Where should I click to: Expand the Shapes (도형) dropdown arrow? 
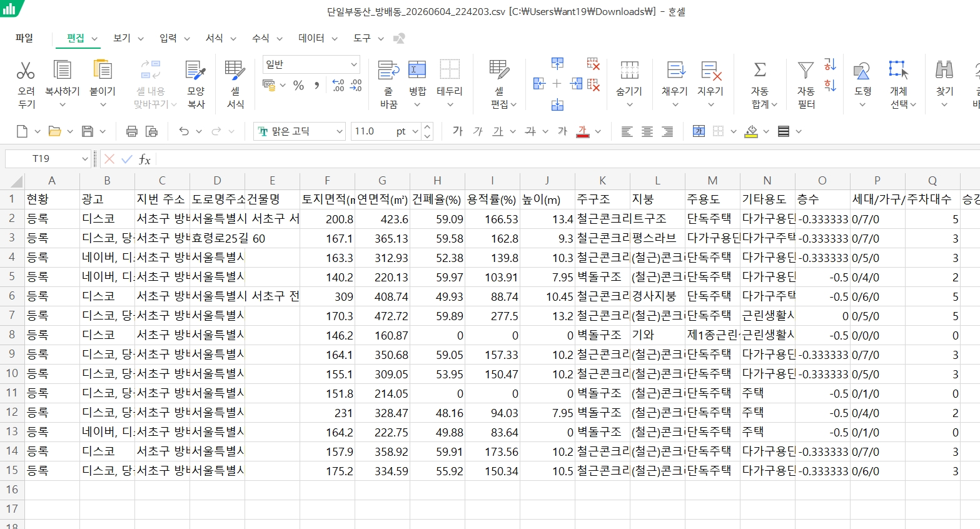pos(862,105)
